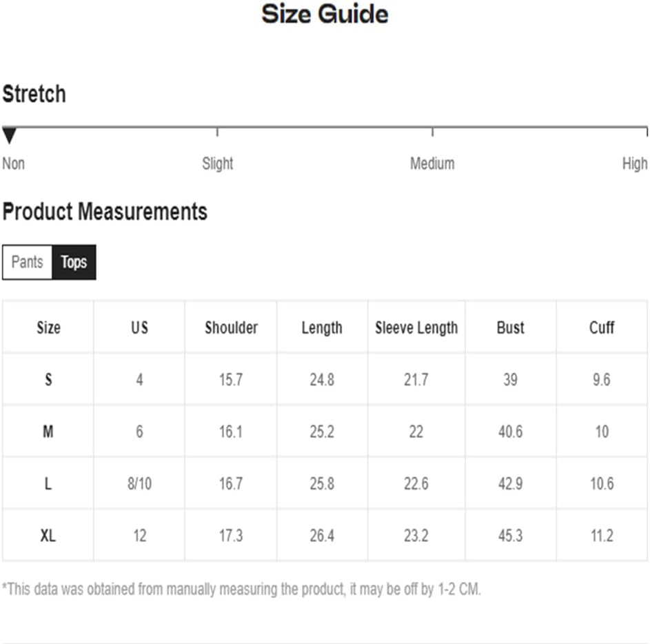
Task: Select the XL size row label
Action: (48, 535)
